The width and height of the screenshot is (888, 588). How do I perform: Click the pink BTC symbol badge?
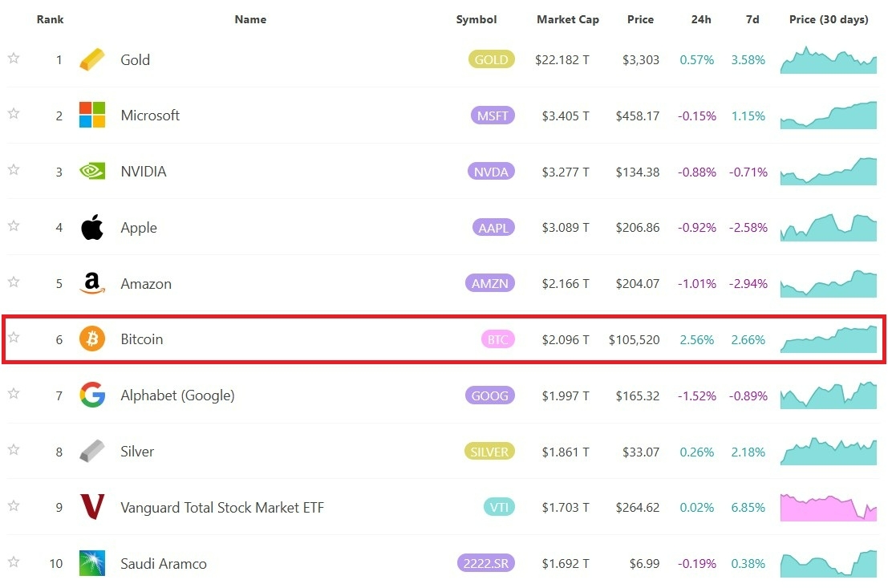pyautogui.click(x=498, y=339)
